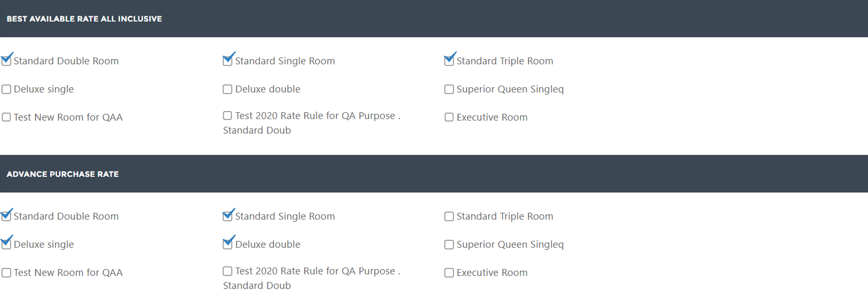Check Executive Room under Advance Purchase Rate
The height and width of the screenshot is (293, 868).
449,273
